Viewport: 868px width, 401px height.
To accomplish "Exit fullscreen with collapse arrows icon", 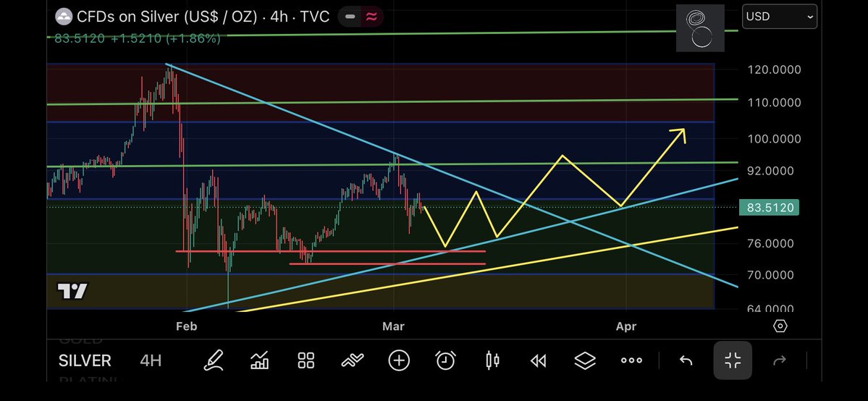I will coord(733,360).
